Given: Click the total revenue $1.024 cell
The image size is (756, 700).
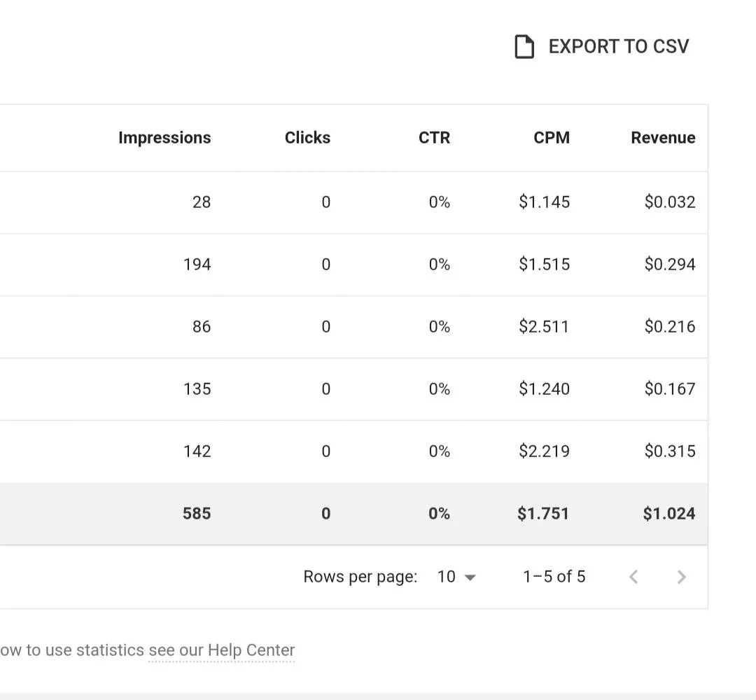Looking at the screenshot, I should 669,513.
